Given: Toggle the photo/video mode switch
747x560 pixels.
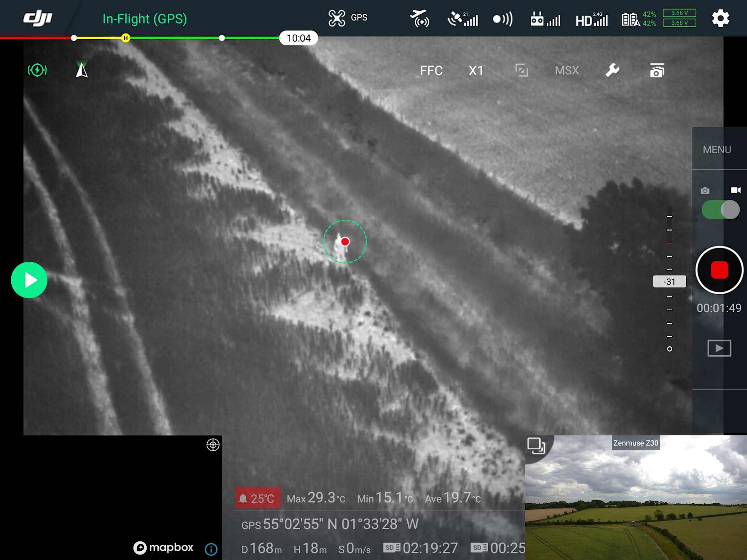Looking at the screenshot, I should coord(720,210).
